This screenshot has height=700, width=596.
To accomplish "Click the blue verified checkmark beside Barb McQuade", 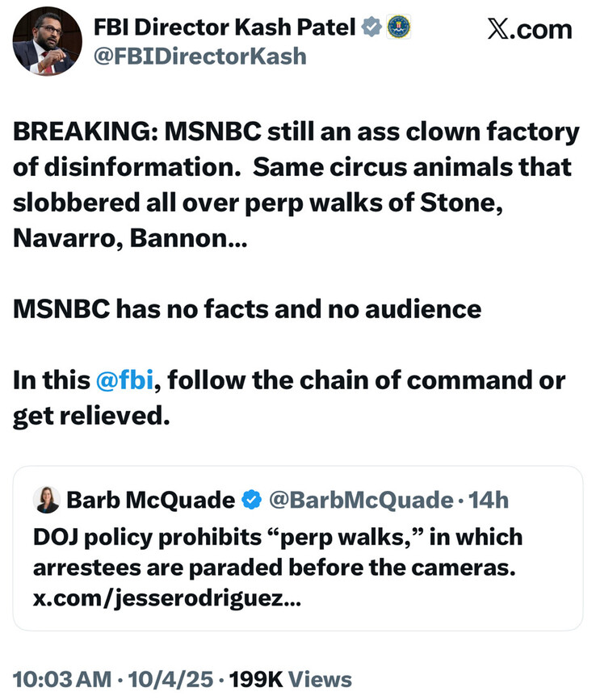I will (252, 501).
